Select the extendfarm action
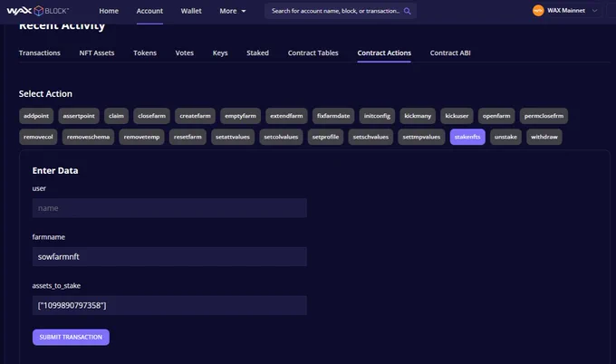 tap(286, 116)
